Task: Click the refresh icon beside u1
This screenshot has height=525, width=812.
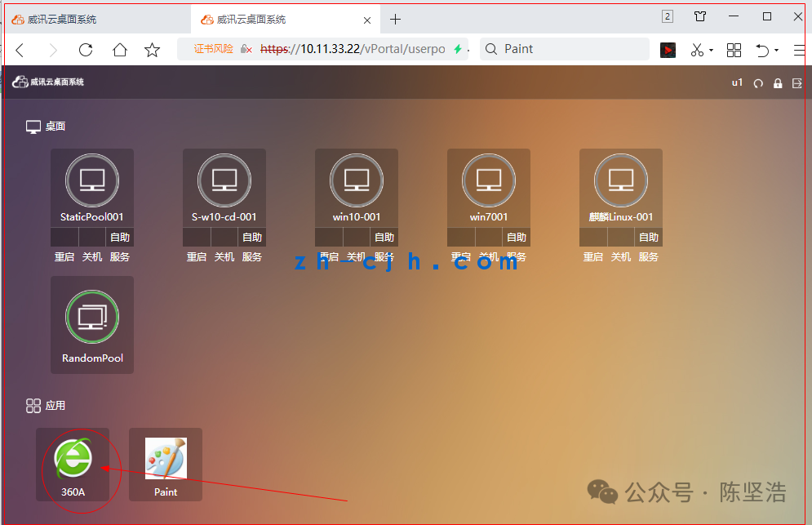Action: (x=758, y=83)
